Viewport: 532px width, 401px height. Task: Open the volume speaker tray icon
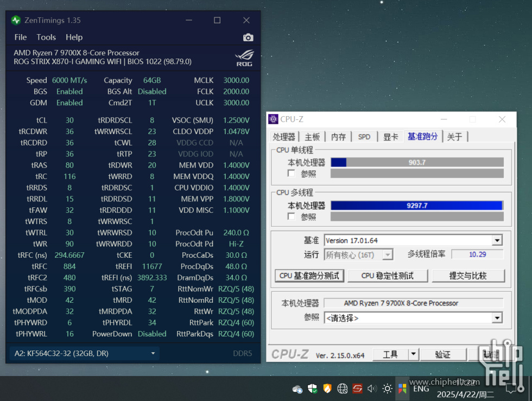[x=372, y=389]
